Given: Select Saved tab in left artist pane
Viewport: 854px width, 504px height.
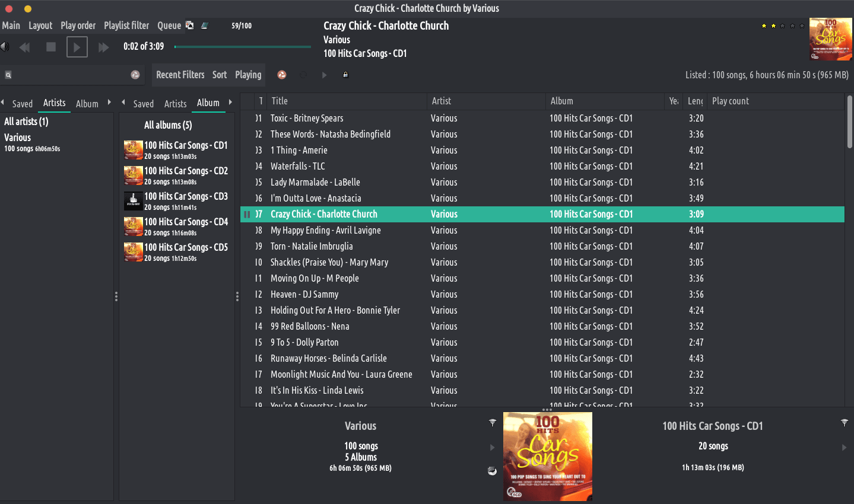Looking at the screenshot, I should tap(23, 104).
